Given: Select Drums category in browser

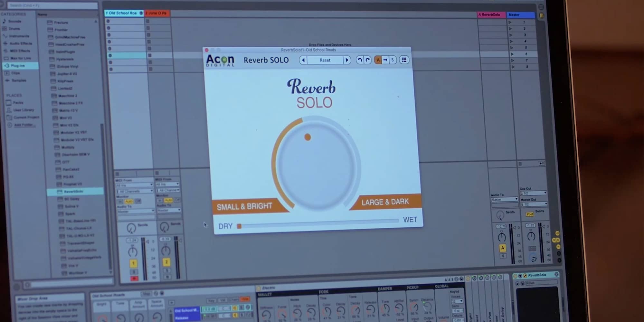Looking at the screenshot, I should 14,29.
